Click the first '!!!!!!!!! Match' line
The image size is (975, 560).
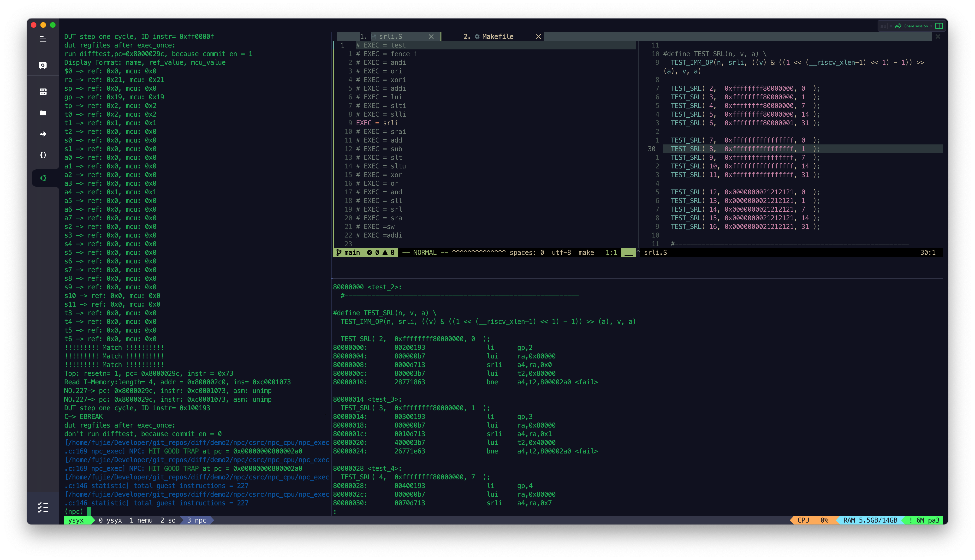tap(114, 347)
